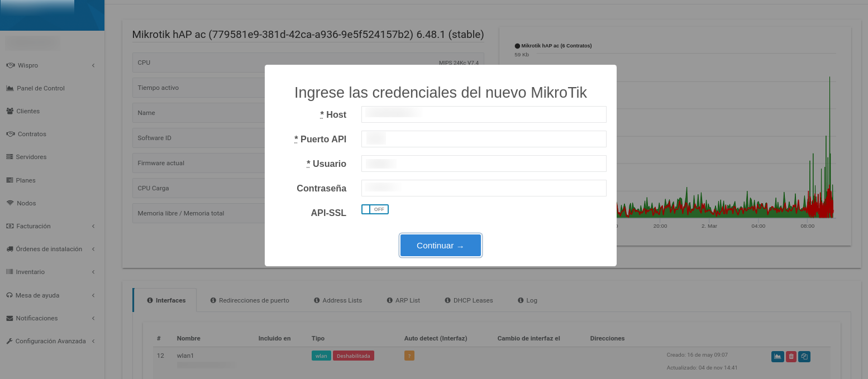The width and height of the screenshot is (868, 379).
Task: Click the Mesa de ayuda headset icon
Action: (9, 295)
